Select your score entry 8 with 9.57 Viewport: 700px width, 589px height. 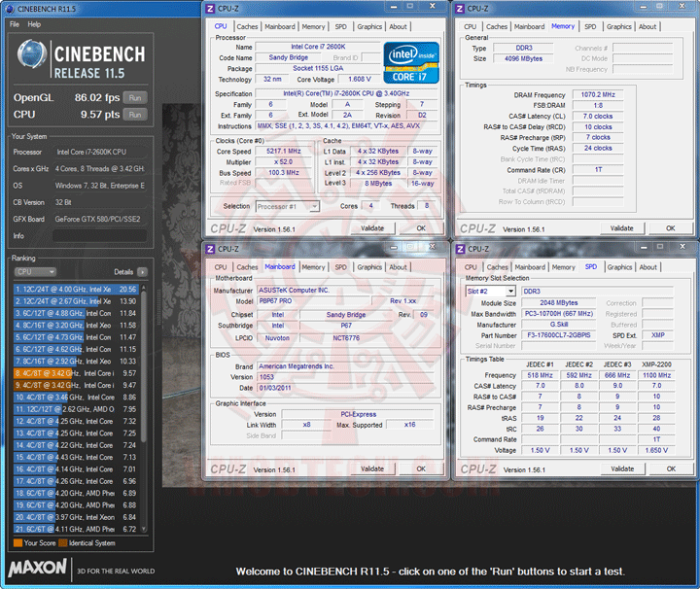click(76, 373)
